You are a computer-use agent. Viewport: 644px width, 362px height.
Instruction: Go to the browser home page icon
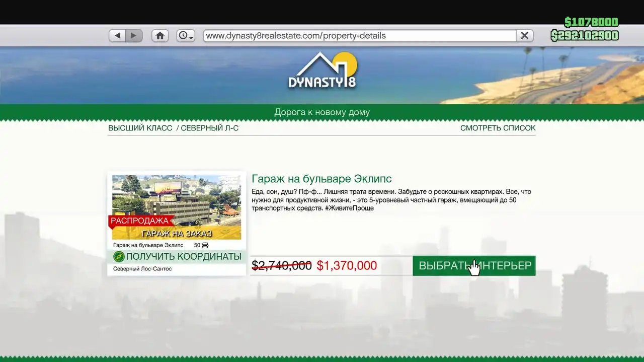[x=160, y=36]
